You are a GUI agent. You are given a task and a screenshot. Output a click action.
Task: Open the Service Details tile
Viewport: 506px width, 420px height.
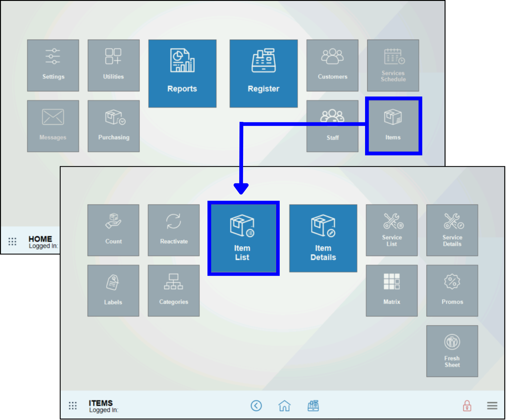pos(452,230)
